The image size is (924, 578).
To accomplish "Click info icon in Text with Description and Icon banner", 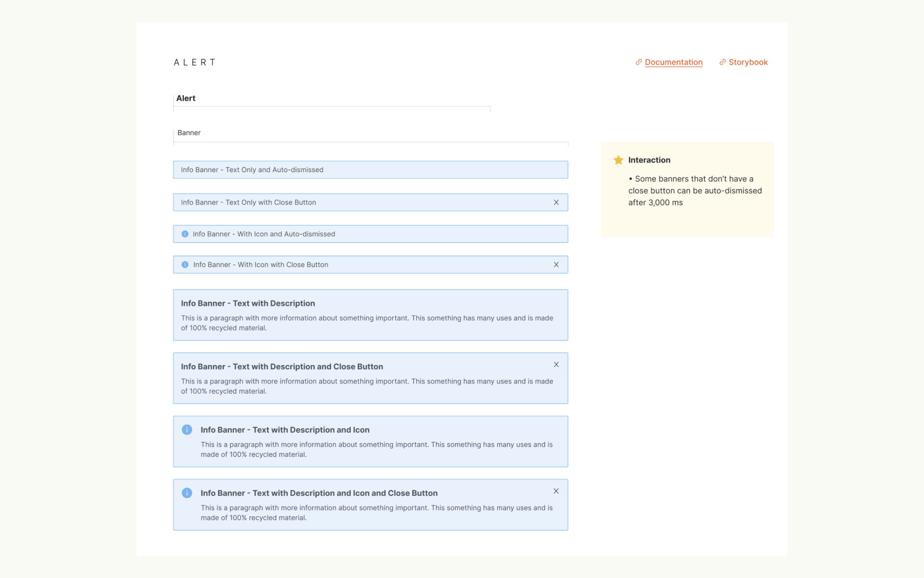I will [187, 430].
